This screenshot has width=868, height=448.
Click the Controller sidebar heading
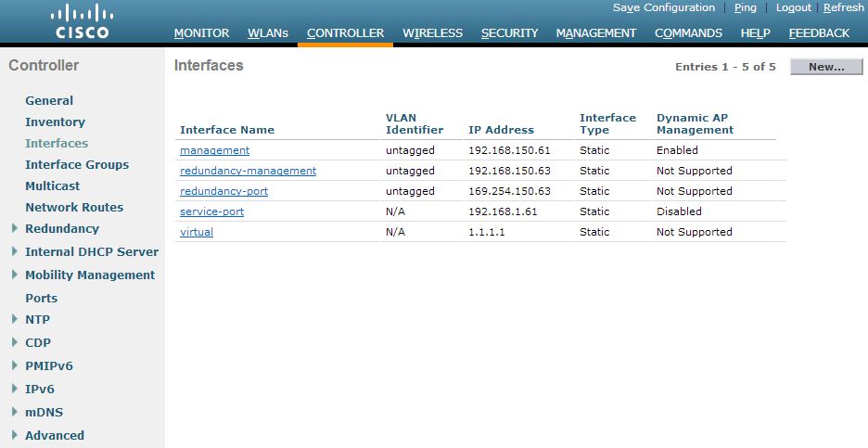(44, 65)
